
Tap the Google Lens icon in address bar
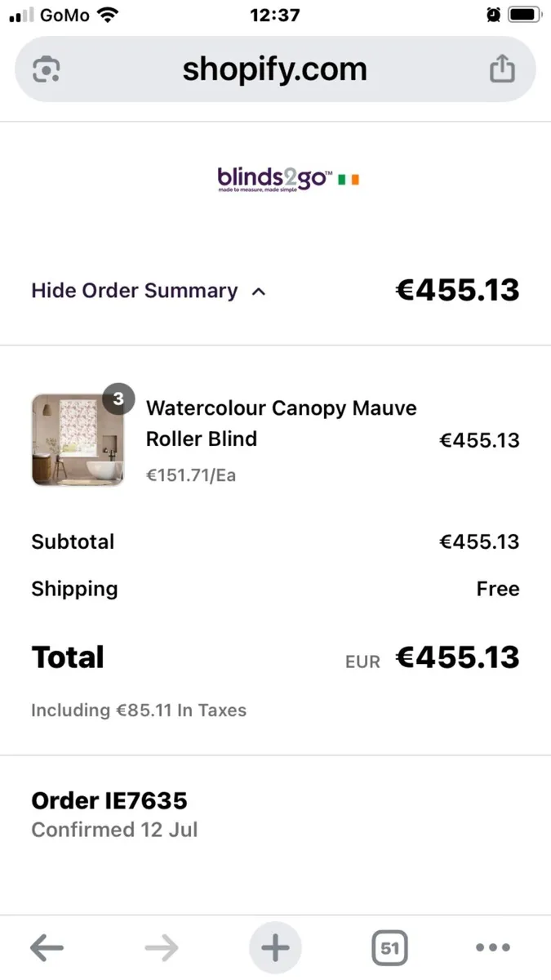click(47, 69)
